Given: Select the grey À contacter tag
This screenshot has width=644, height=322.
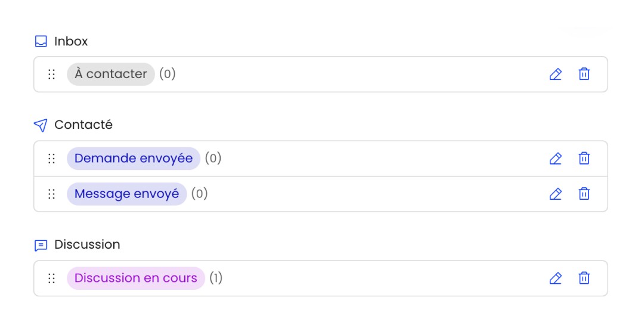Looking at the screenshot, I should click(x=111, y=75).
